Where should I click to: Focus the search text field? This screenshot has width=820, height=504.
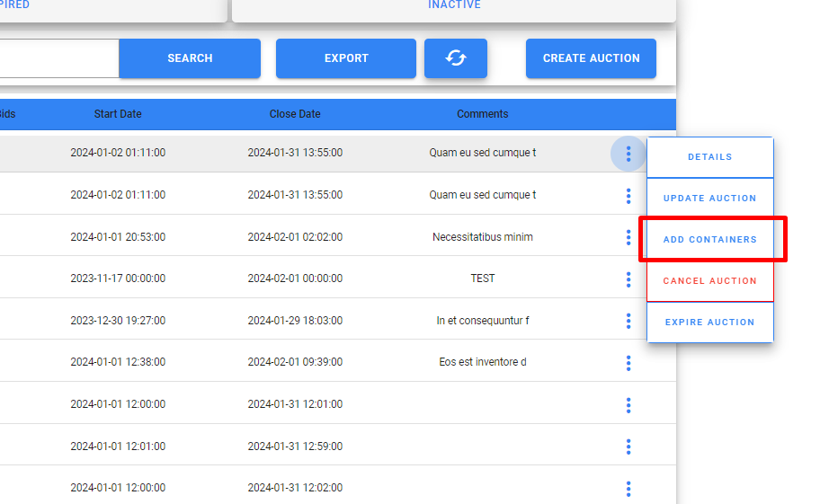[58, 58]
